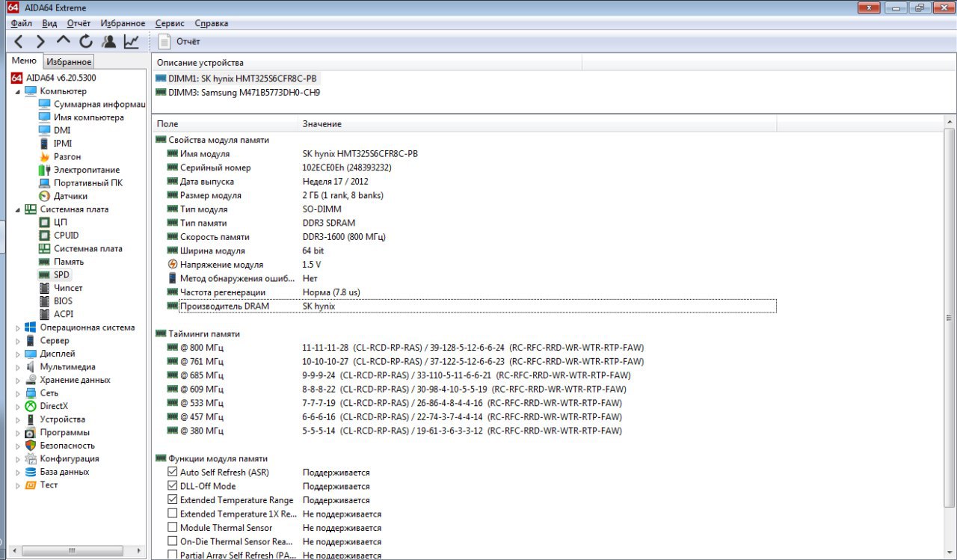
Task: Click the sidebar horizontal scrollbar thumb
Action: click(x=73, y=551)
